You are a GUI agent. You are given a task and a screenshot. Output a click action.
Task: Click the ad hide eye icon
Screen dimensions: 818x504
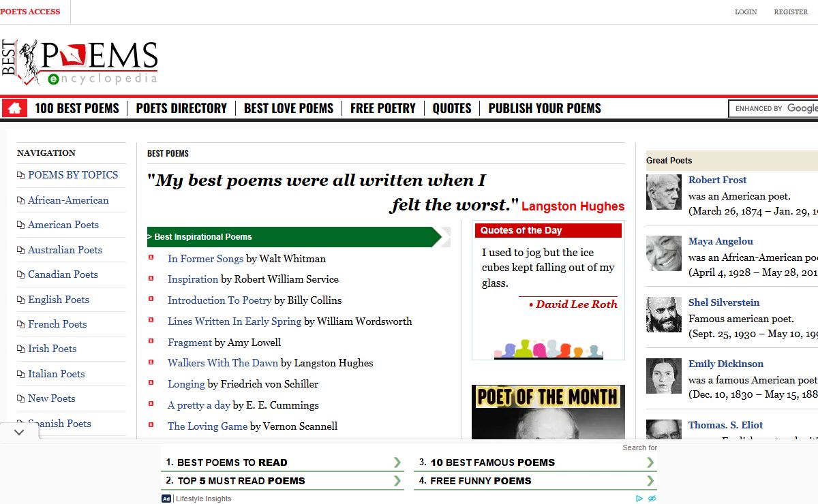(x=652, y=499)
